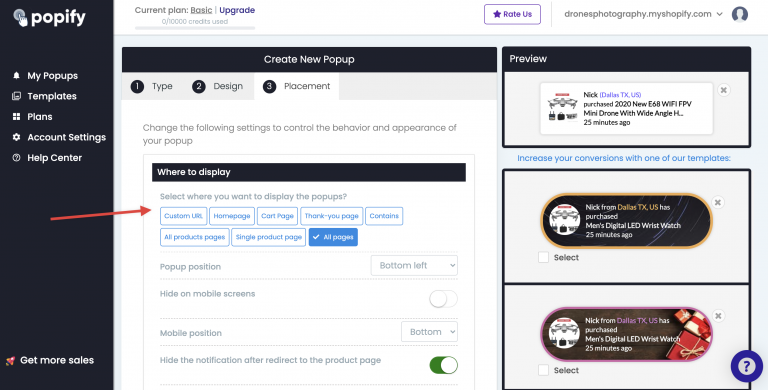The width and height of the screenshot is (768, 390).
Task: Click the gift-themed template thumbnail
Action: [626, 334]
